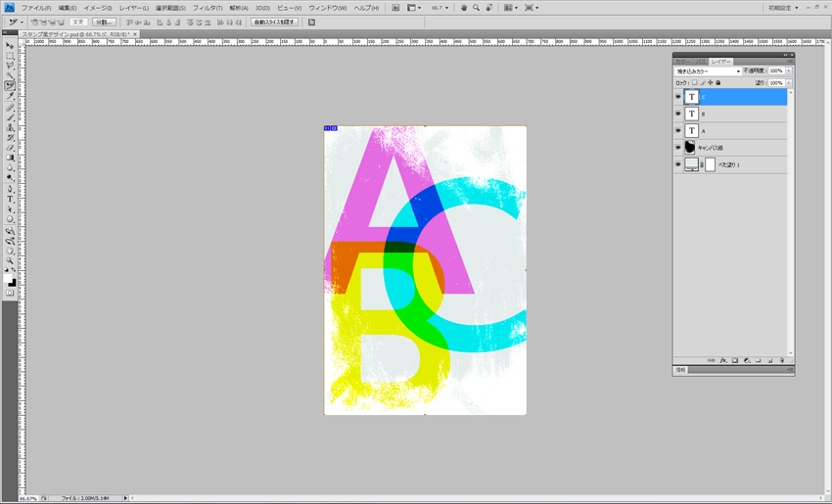Viewport: 832px width, 504px height.
Task: Select the Move tool in the toolbox
Action: [x=11, y=45]
